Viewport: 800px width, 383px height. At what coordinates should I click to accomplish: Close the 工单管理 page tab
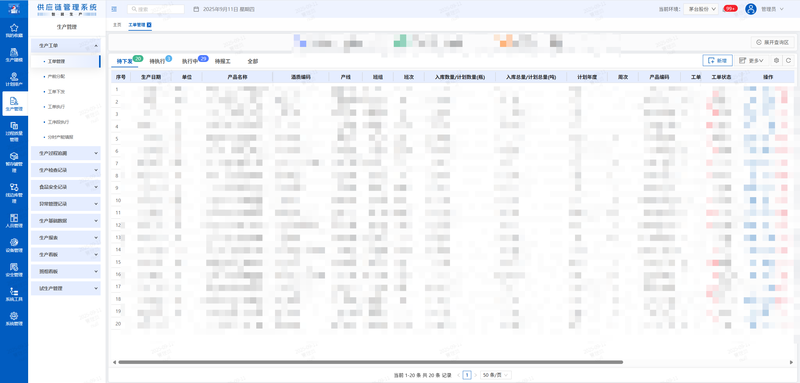[149, 24]
